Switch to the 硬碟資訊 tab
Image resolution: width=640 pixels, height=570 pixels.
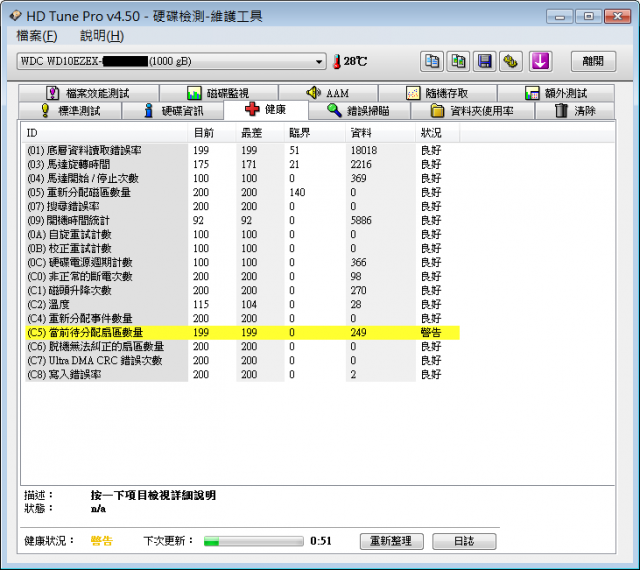[x=173, y=111]
